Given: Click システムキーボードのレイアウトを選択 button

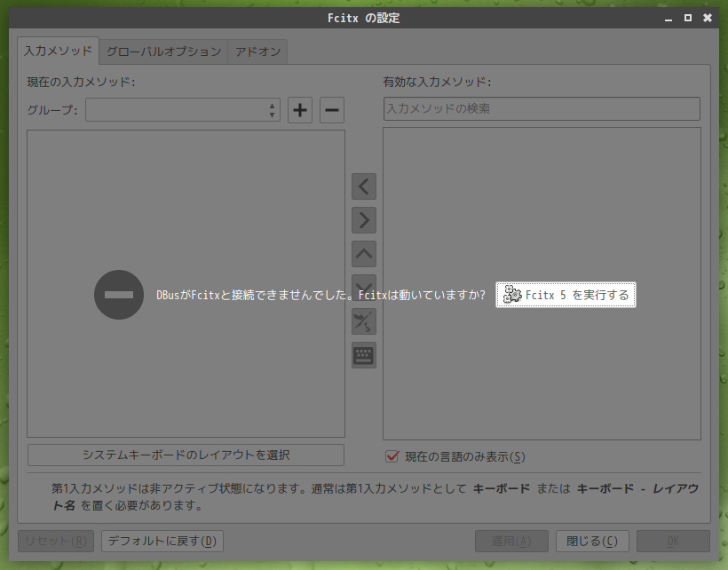Looking at the screenshot, I should (186, 455).
